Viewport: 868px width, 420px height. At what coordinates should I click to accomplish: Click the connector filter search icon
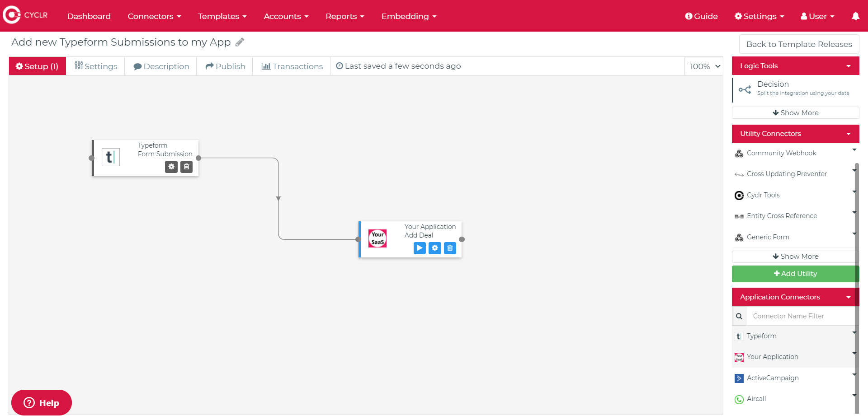tap(739, 316)
